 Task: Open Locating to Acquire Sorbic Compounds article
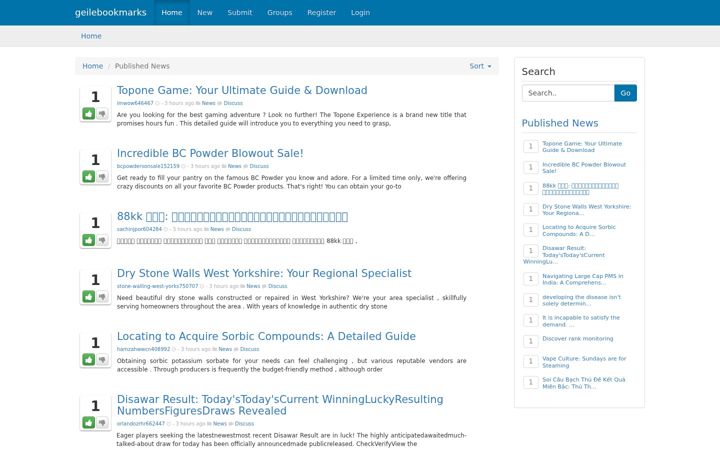266,337
